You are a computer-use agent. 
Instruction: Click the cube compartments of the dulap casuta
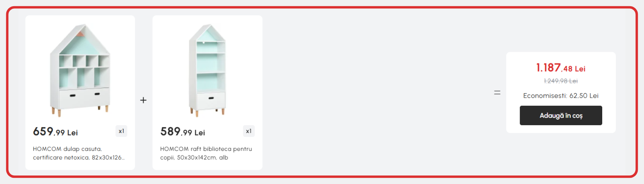pyautogui.click(x=84, y=71)
